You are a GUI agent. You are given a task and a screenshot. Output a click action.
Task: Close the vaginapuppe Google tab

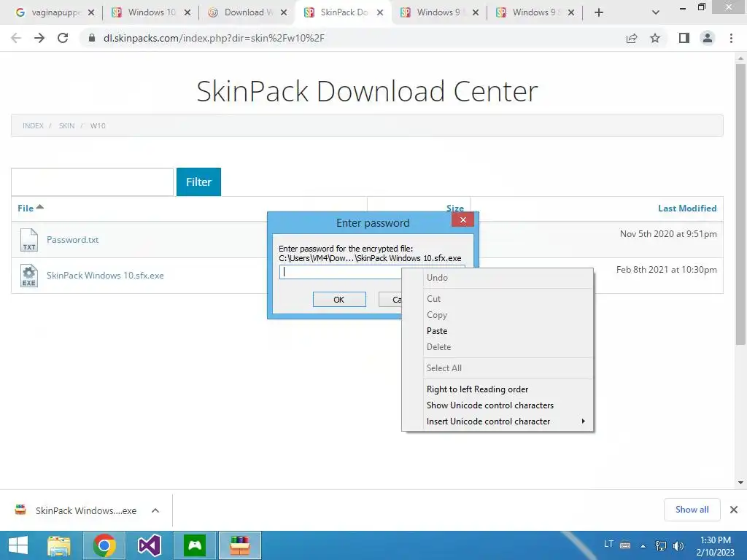click(91, 12)
